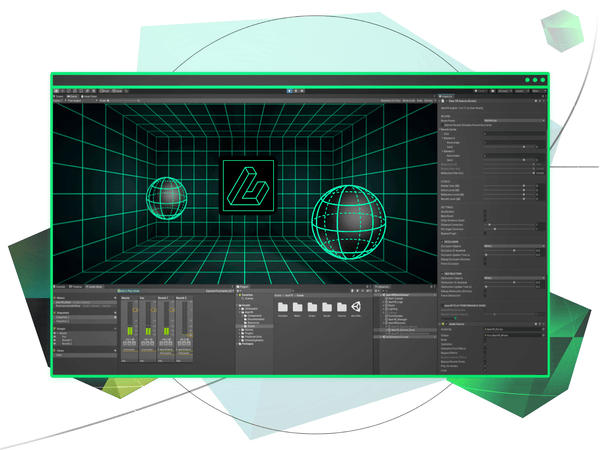Select Favorites in Project tree
Viewport: 600px width, 450px height.
click(247, 295)
